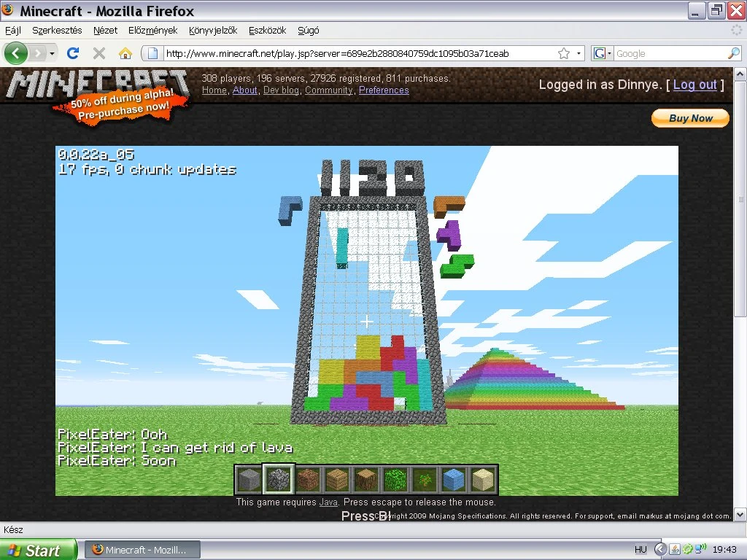Select the blue cloth block in the hotbar

pos(454,479)
